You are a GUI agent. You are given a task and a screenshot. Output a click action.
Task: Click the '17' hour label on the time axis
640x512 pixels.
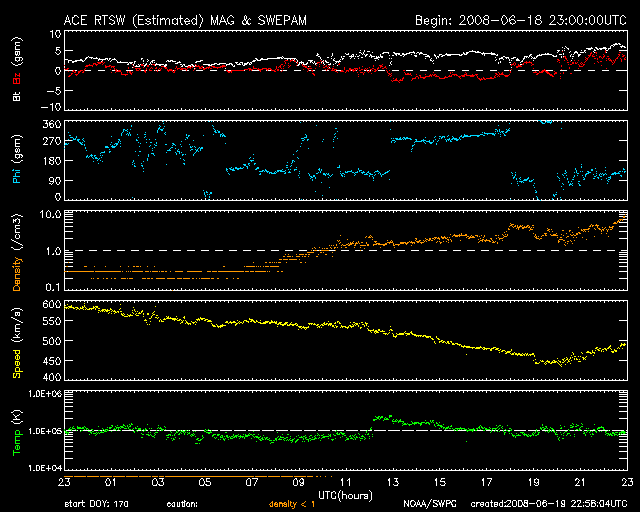487,482
